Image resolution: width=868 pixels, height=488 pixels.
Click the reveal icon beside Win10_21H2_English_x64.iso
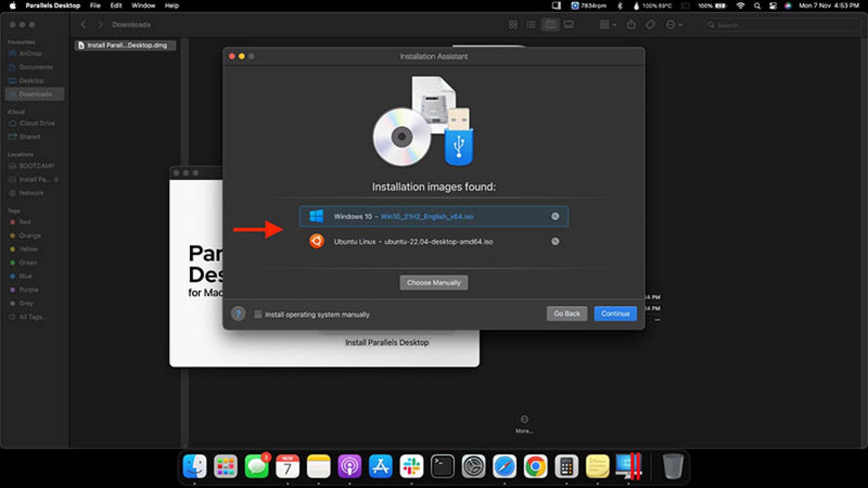point(554,216)
